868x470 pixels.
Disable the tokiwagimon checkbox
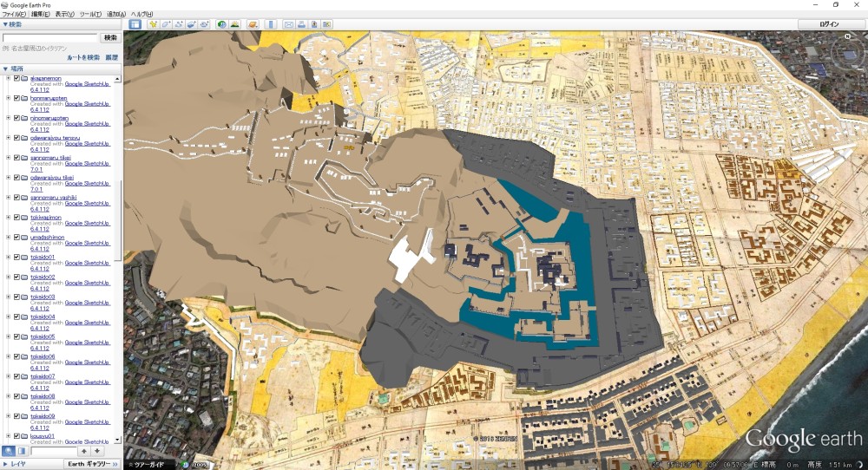(16, 217)
